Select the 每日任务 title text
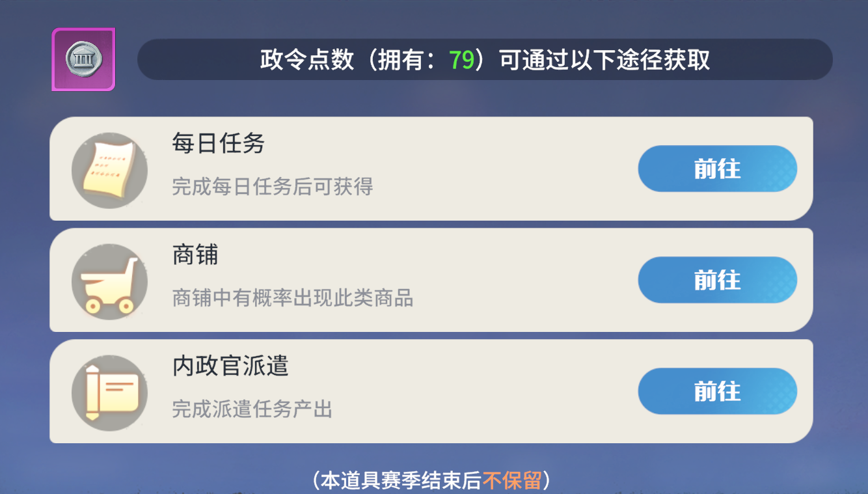The image size is (868, 494). [x=218, y=143]
